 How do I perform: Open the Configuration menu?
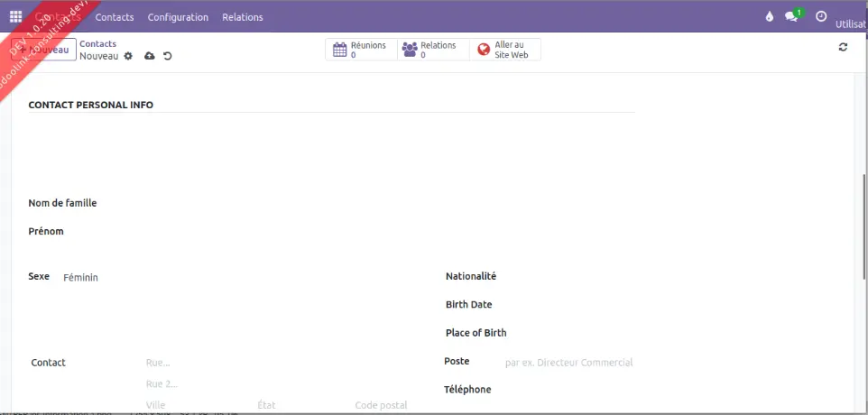pyautogui.click(x=178, y=17)
